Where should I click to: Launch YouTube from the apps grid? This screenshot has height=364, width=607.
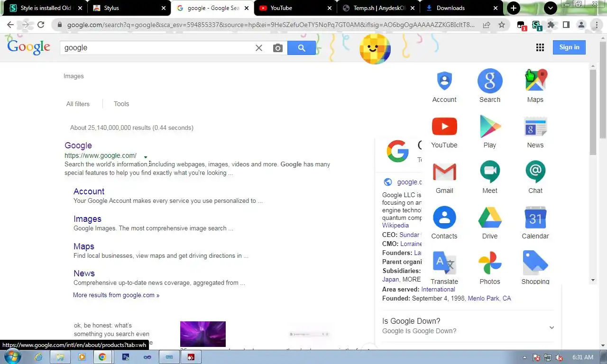(444, 127)
